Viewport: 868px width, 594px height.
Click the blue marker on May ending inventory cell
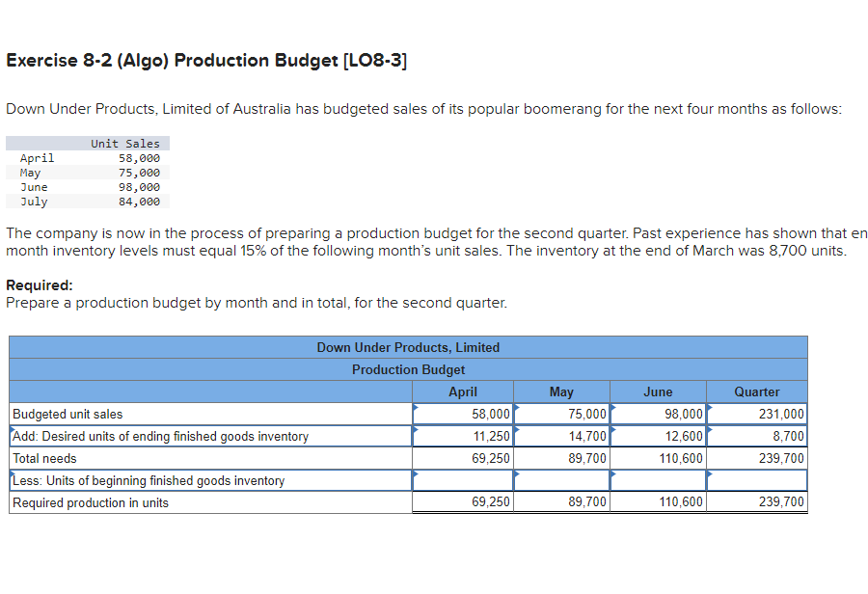(x=517, y=431)
